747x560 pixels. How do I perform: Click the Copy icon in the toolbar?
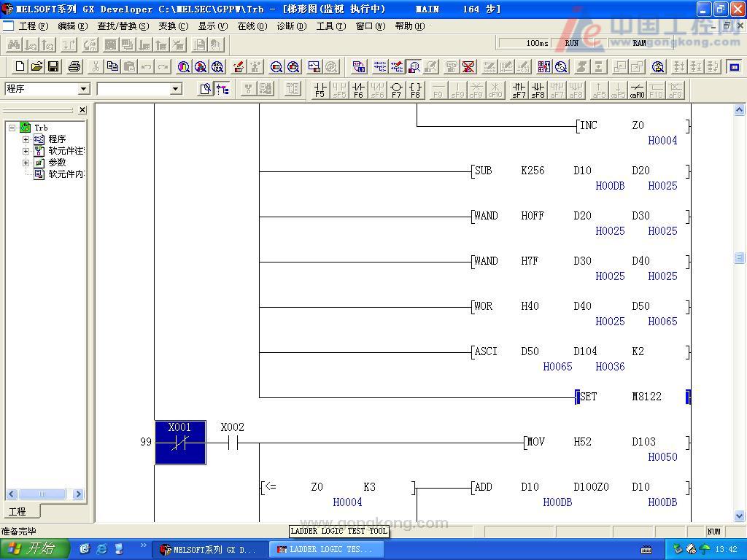(x=112, y=67)
